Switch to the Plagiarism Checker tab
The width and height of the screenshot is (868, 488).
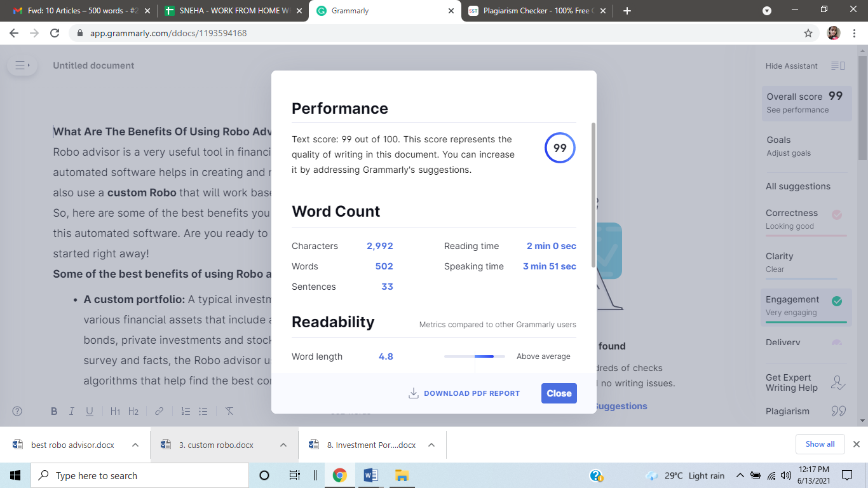click(x=537, y=11)
